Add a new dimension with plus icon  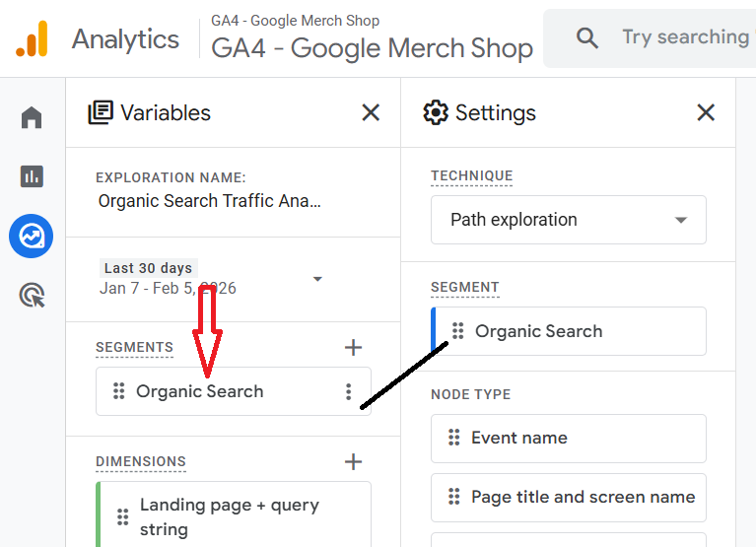pyautogui.click(x=353, y=461)
